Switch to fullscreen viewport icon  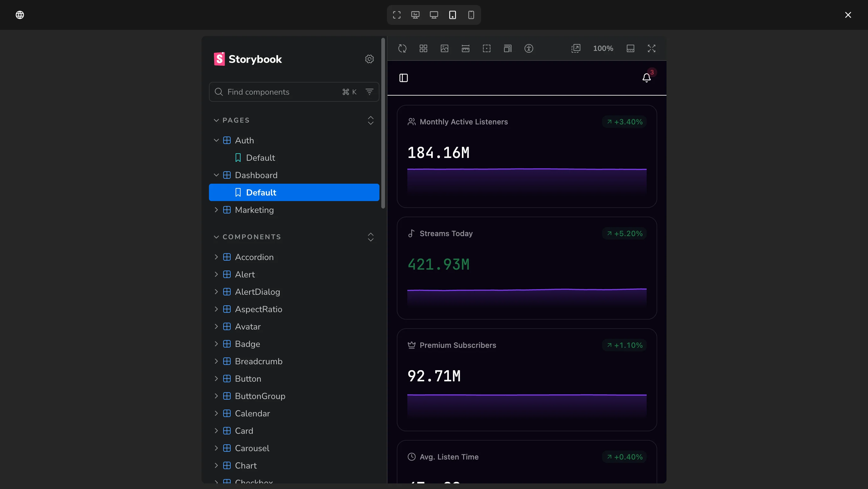coord(396,15)
